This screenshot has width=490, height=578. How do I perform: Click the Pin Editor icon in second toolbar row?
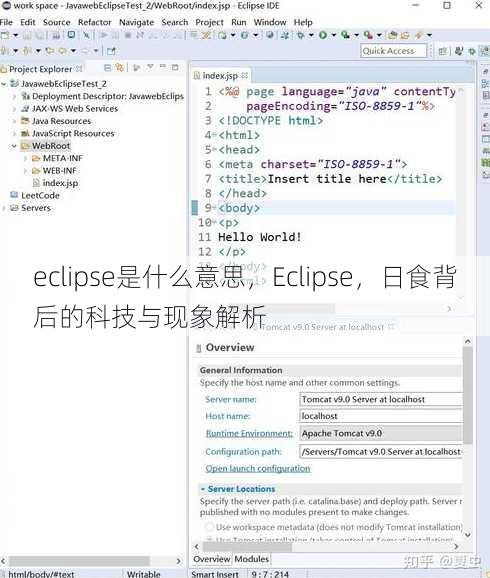[x=111, y=51]
